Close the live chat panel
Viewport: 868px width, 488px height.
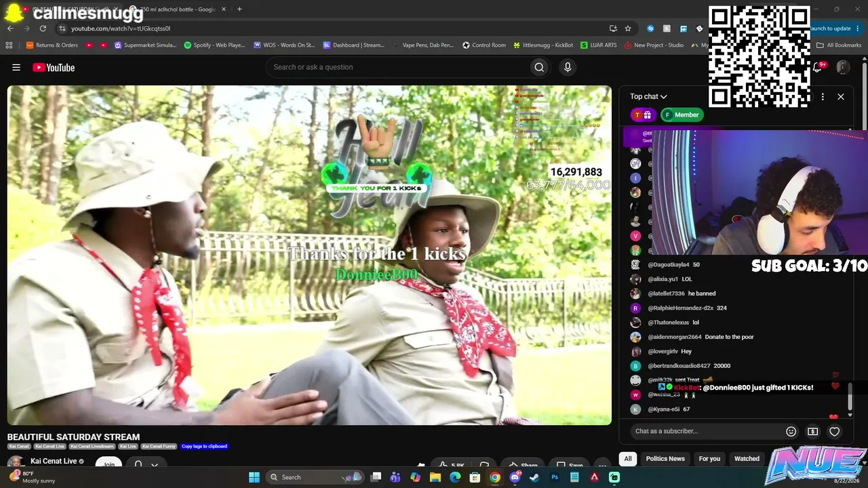coord(841,97)
